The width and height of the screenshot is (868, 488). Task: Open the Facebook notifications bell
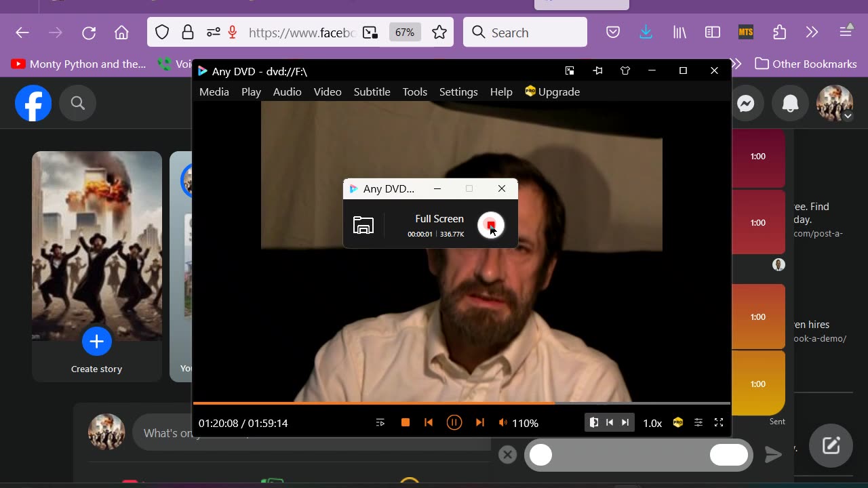coord(791,104)
